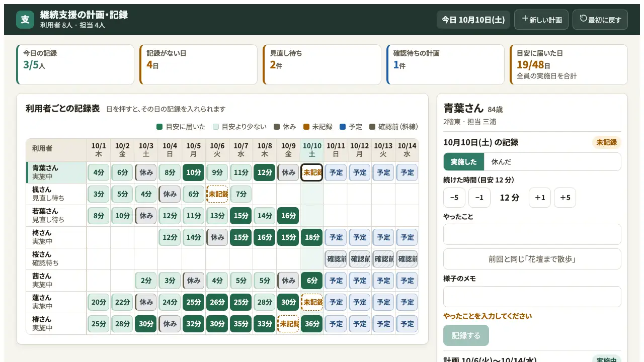Select 椿さん's 未記録 cell on 10/9

(288, 324)
